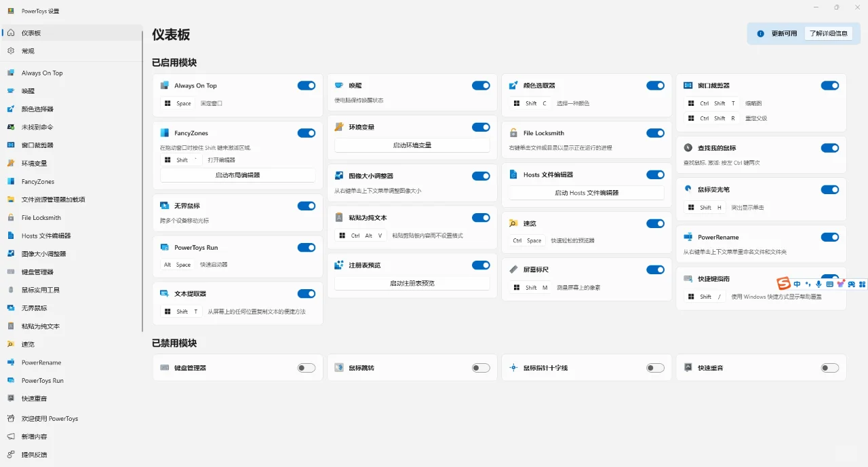Click the 提供反馈 feedback icon in sidebar
868x467 pixels.
coord(11,455)
